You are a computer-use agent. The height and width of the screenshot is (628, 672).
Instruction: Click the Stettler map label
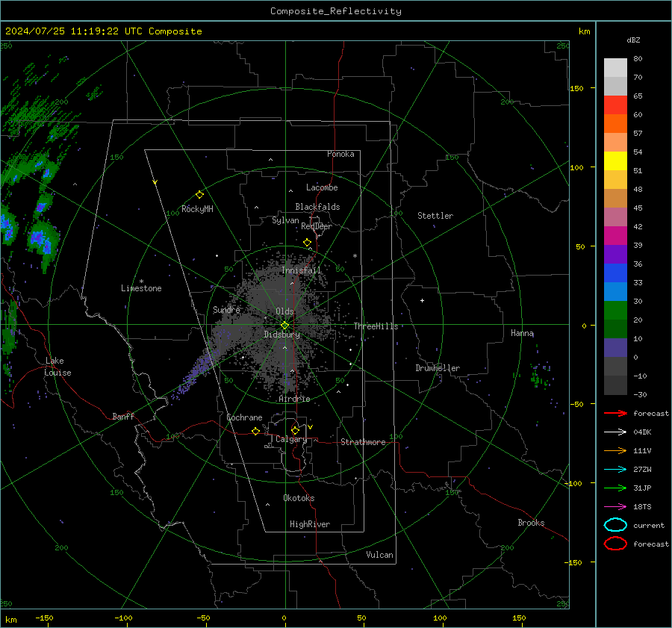435,216
